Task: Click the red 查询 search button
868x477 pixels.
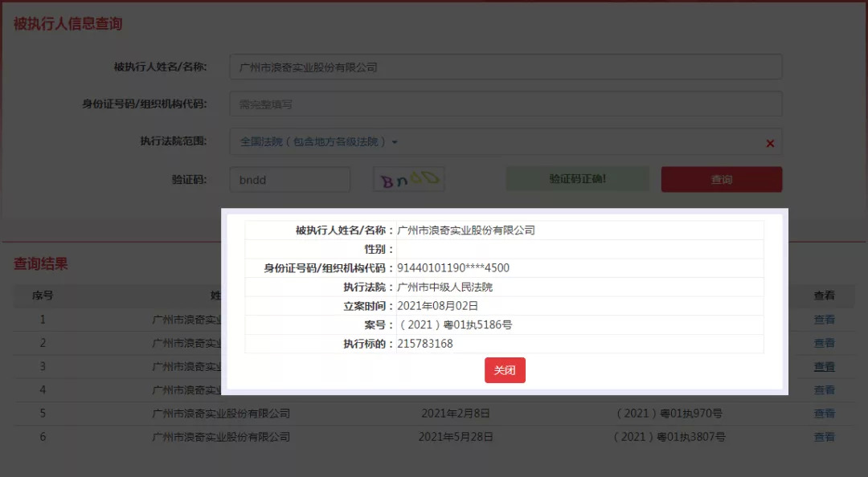Action: [x=721, y=179]
